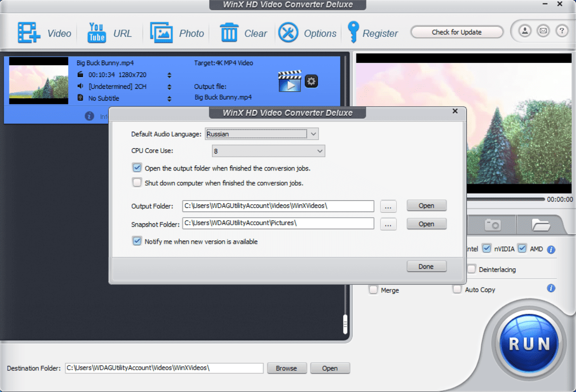576x392 pixels.
Task: Click the output file name Big Buck Bunny.mp4
Action: [223, 97]
